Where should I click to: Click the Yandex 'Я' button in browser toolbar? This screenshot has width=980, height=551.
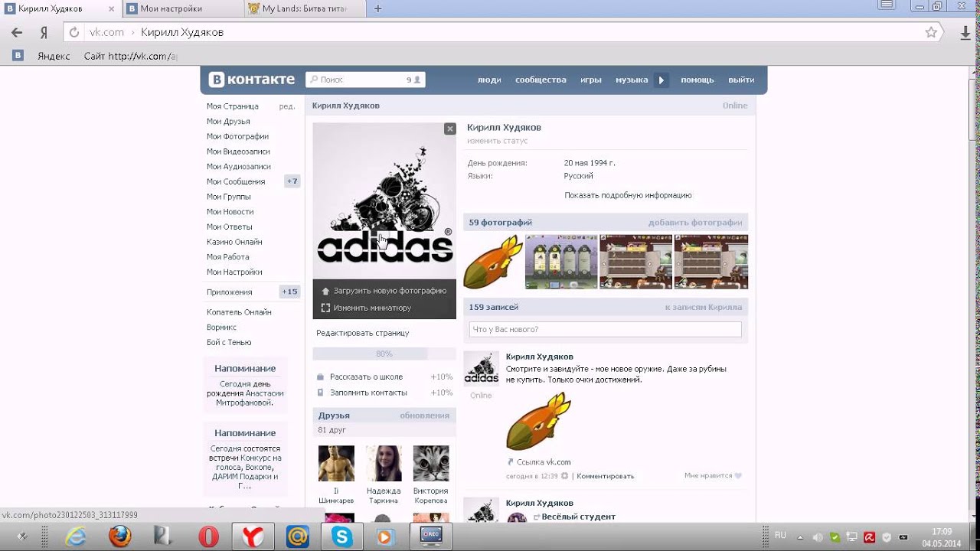(x=44, y=32)
